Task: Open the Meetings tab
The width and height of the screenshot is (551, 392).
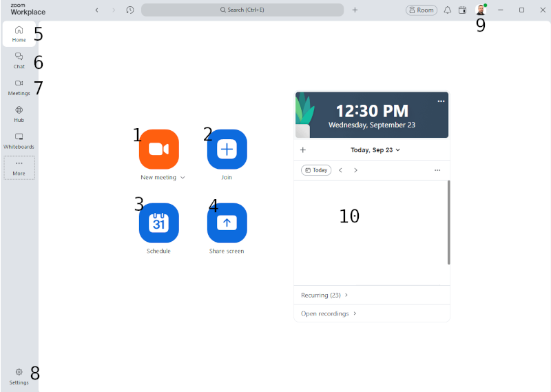Action: [19, 87]
